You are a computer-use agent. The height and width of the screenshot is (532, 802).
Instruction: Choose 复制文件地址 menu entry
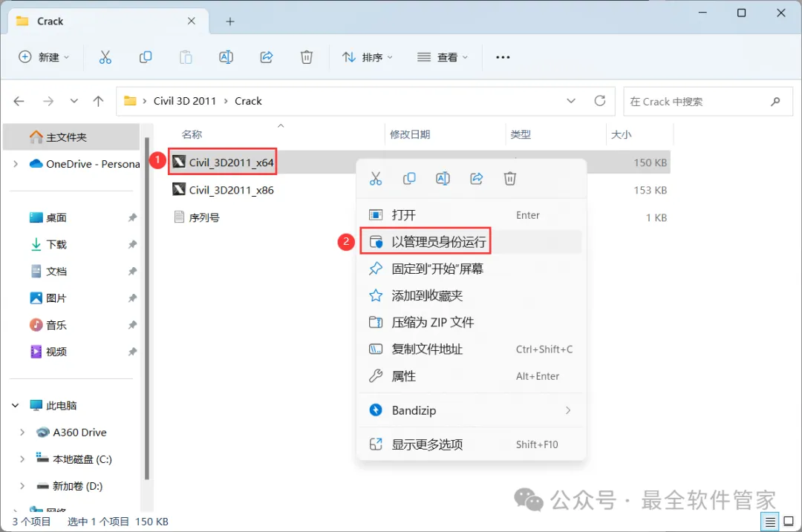(471, 349)
